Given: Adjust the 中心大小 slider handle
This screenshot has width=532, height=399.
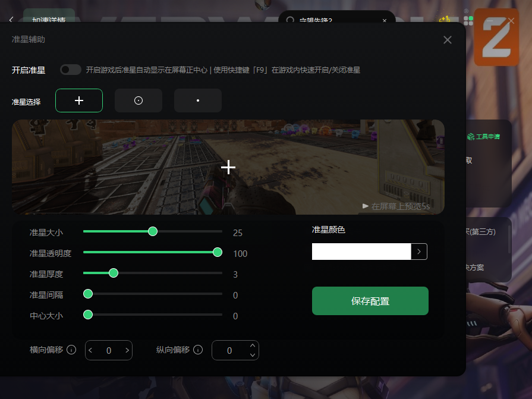Looking at the screenshot, I should (88, 315).
